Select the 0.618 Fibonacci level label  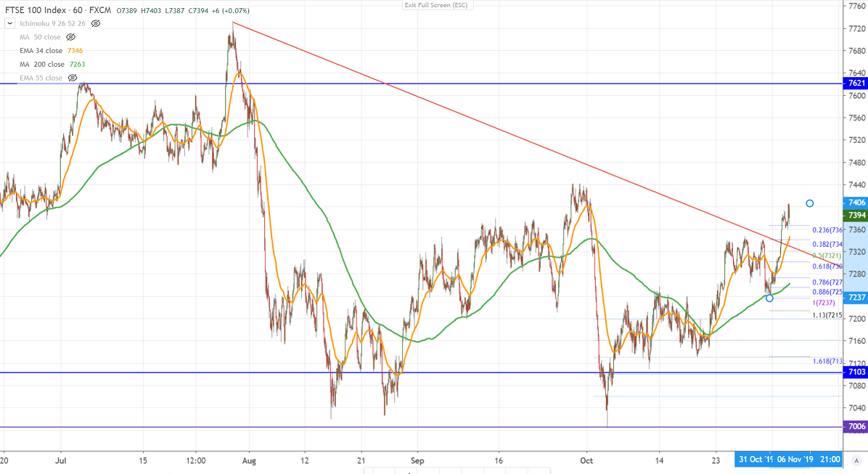[x=827, y=266]
